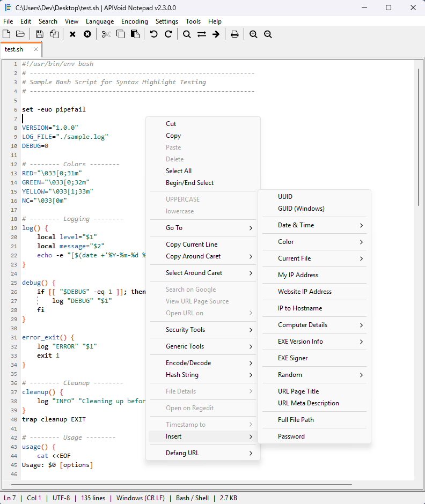This screenshot has width=425, height=504.
Task: Choose Select All in context menu
Action: 203,171
